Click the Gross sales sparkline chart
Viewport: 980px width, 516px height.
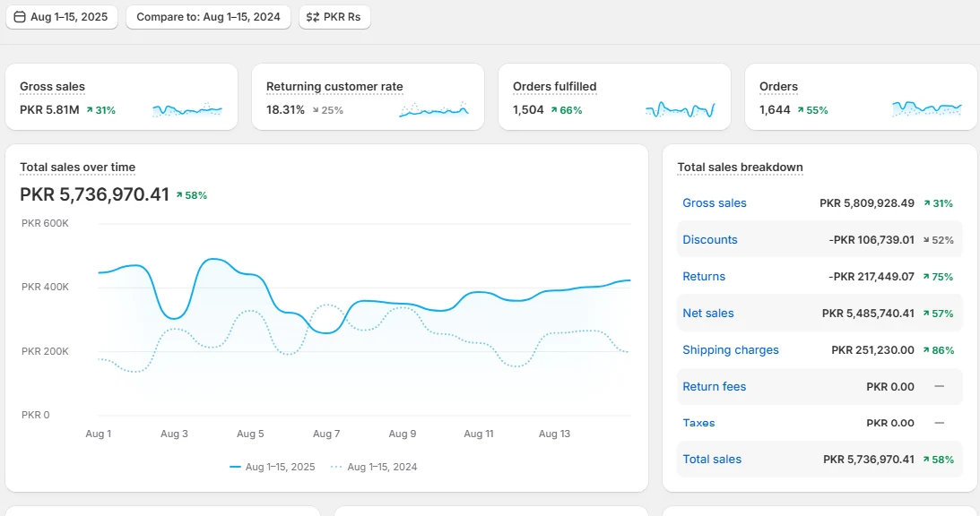(187, 110)
